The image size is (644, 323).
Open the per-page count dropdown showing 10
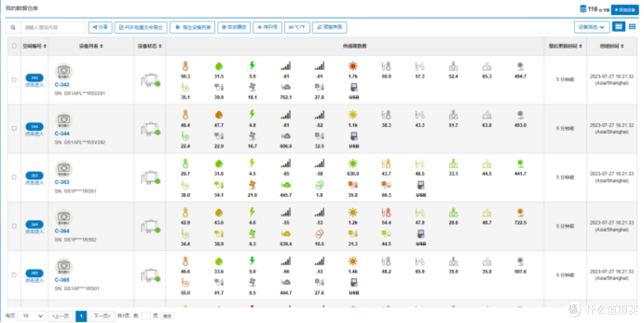31,316
